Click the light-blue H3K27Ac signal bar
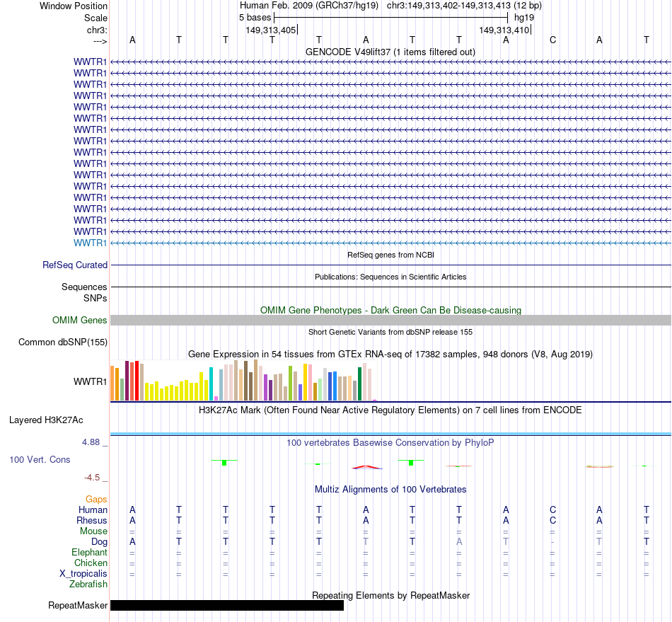 pos(390,434)
